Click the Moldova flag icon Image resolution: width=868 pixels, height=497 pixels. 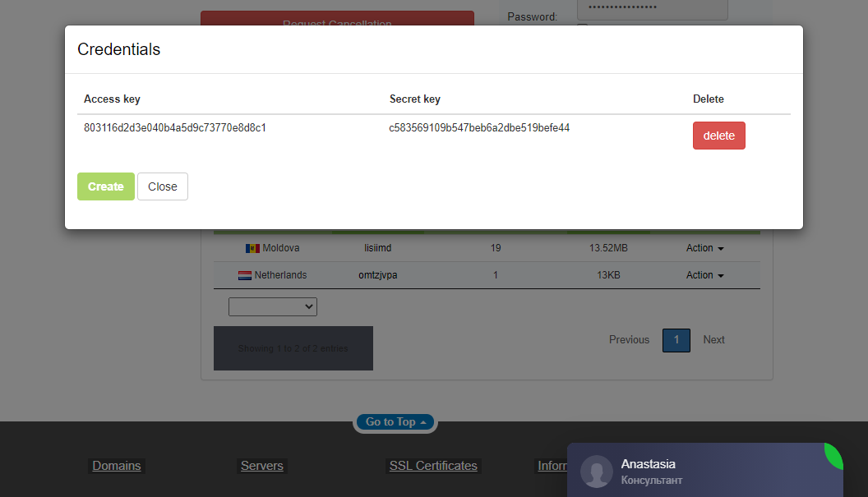(x=252, y=248)
